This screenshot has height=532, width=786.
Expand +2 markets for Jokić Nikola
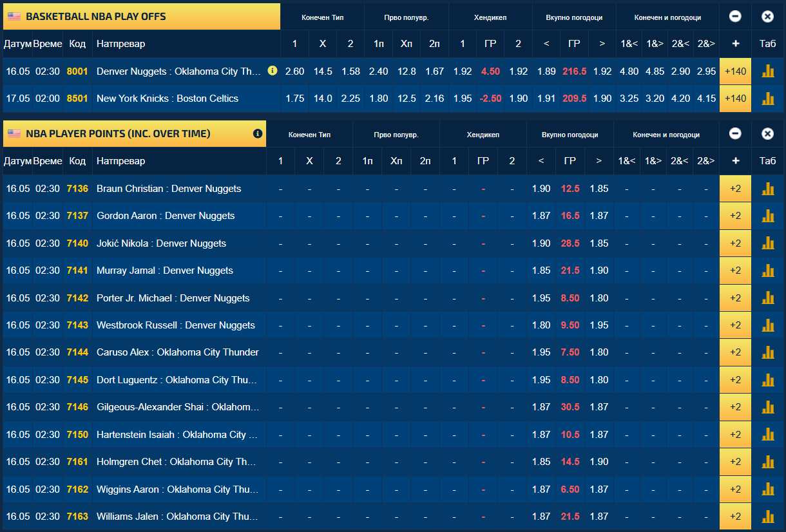pos(735,243)
